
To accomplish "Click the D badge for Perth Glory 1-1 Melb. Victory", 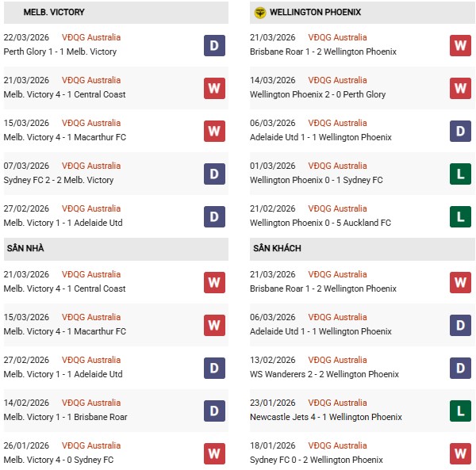I will tap(213, 45).
